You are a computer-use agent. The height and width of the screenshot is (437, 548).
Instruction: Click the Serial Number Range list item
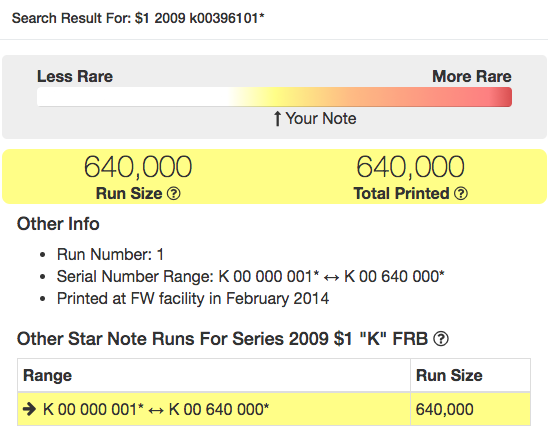pos(251,277)
